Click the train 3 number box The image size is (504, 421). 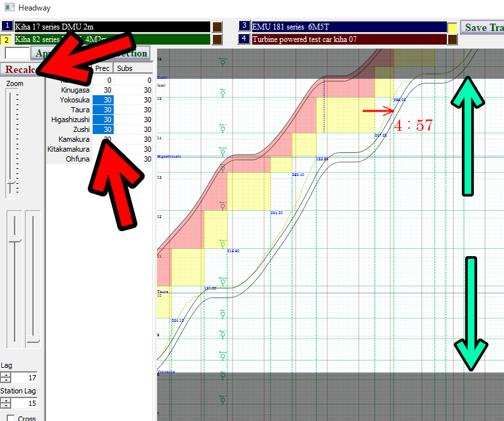click(244, 26)
